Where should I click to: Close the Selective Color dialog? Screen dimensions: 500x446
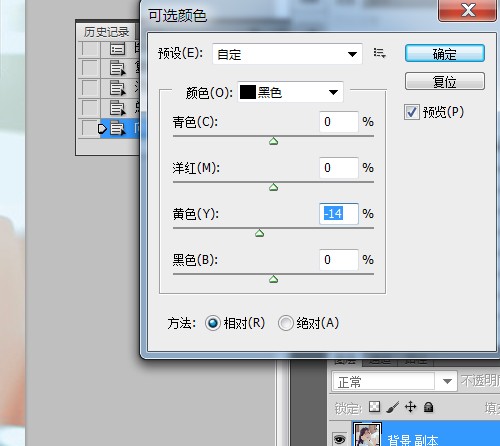[x=467, y=10]
